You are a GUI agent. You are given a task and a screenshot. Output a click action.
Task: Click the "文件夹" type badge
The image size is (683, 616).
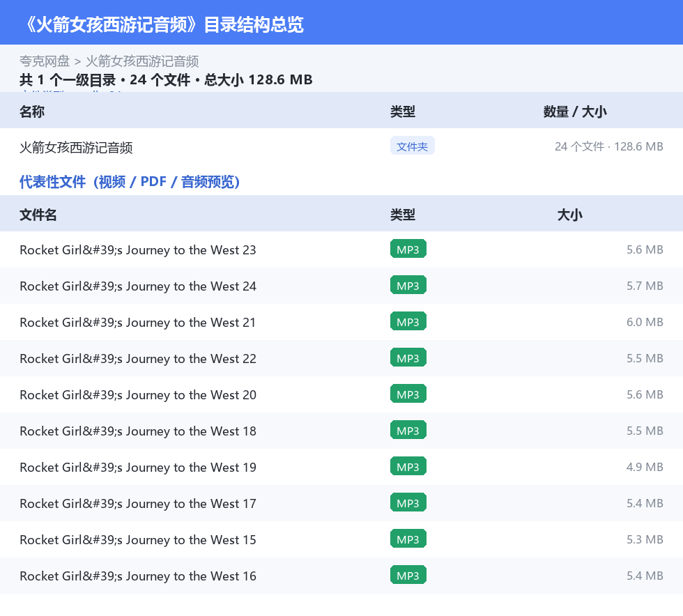pos(412,146)
